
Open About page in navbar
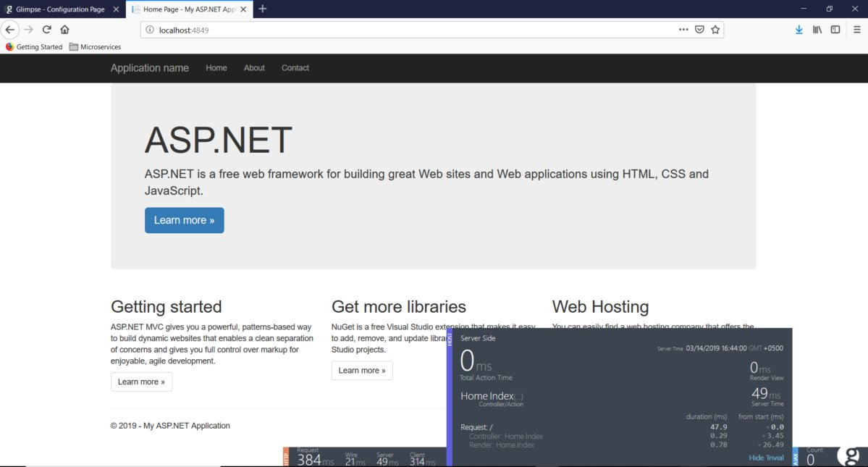254,68
